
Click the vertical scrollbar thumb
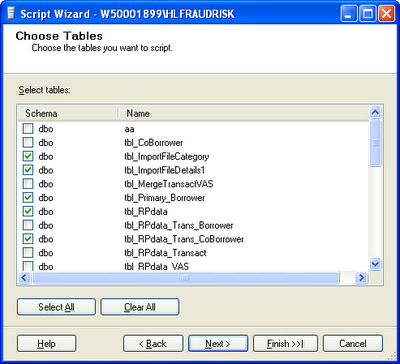[x=375, y=143]
